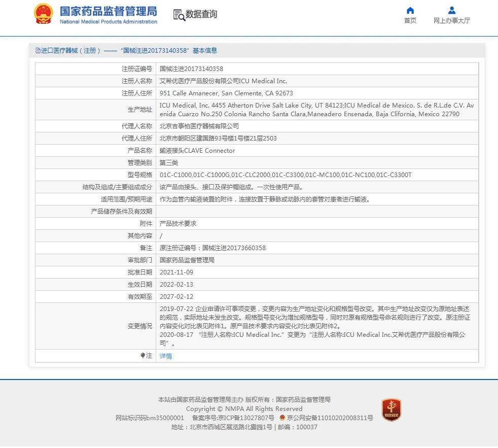
Task: Select 北京吉事柏医疗器械有限公司 value
Action: coord(199,126)
